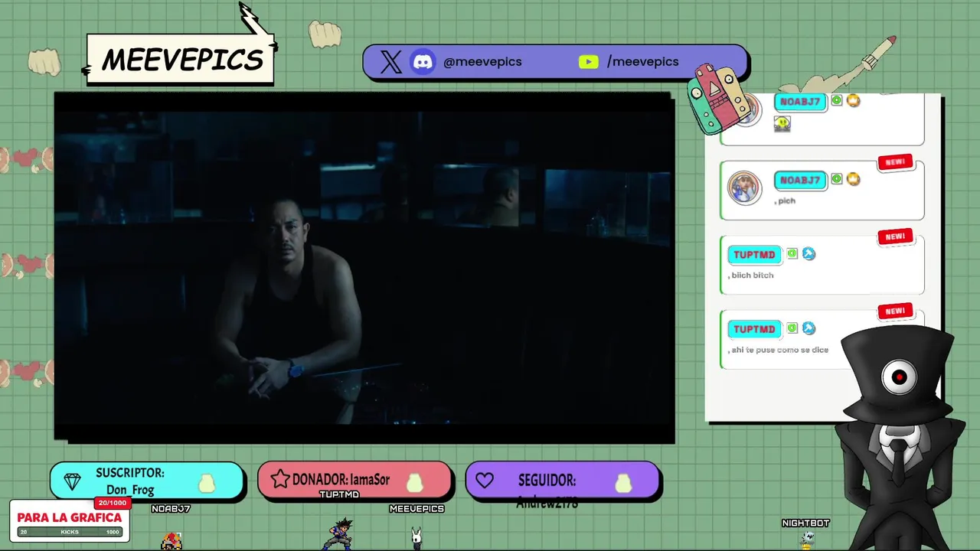Click TUPTMD name tag above 'ahi te puse'
This screenshot has width=980, height=551.
click(x=754, y=329)
